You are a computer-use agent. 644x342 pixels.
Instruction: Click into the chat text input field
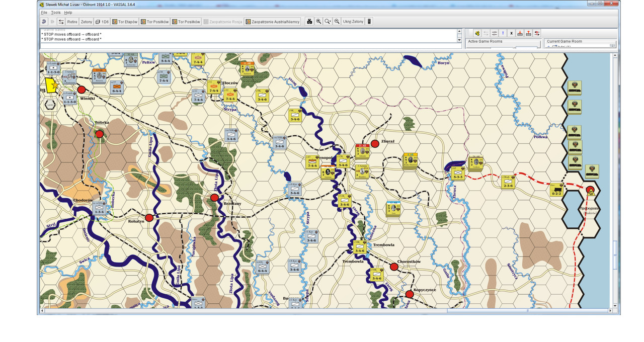pos(251,45)
